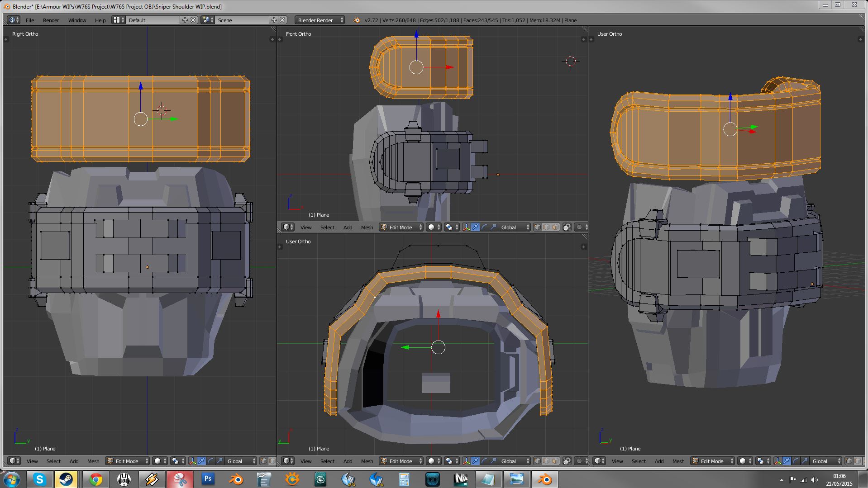
Task: Open Edit Mode dropdown in Front Ortho header
Action: click(401, 227)
